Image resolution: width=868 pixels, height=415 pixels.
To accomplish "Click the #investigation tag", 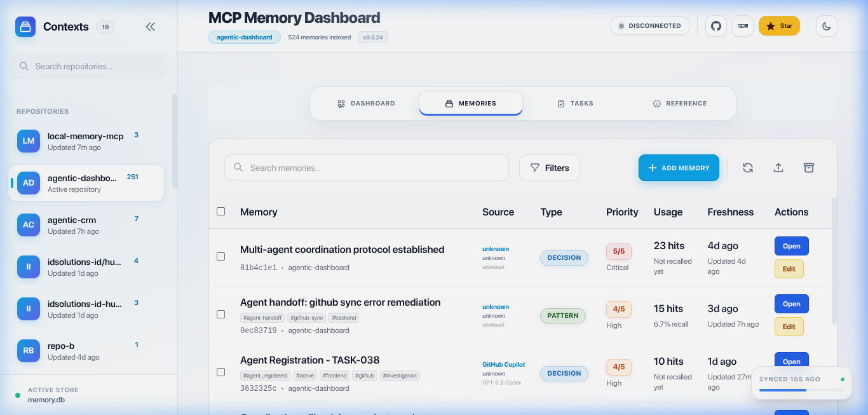I will [x=400, y=376].
